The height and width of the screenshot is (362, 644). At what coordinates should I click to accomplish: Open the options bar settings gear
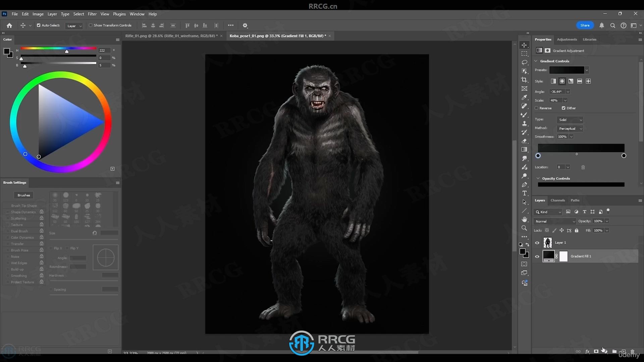tap(245, 25)
